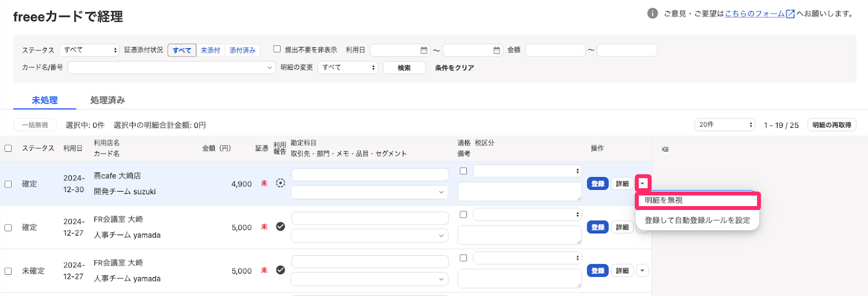This screenshot has width=868, height=296.
Task: Click the 利用日 start date field
Action: [x=400, y=50]
